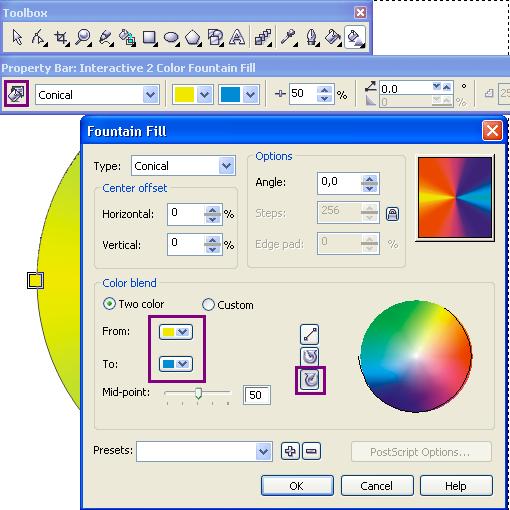Click the conical fill preview thumbnail
Screen dimensions: 510x510
pos(455,198)
